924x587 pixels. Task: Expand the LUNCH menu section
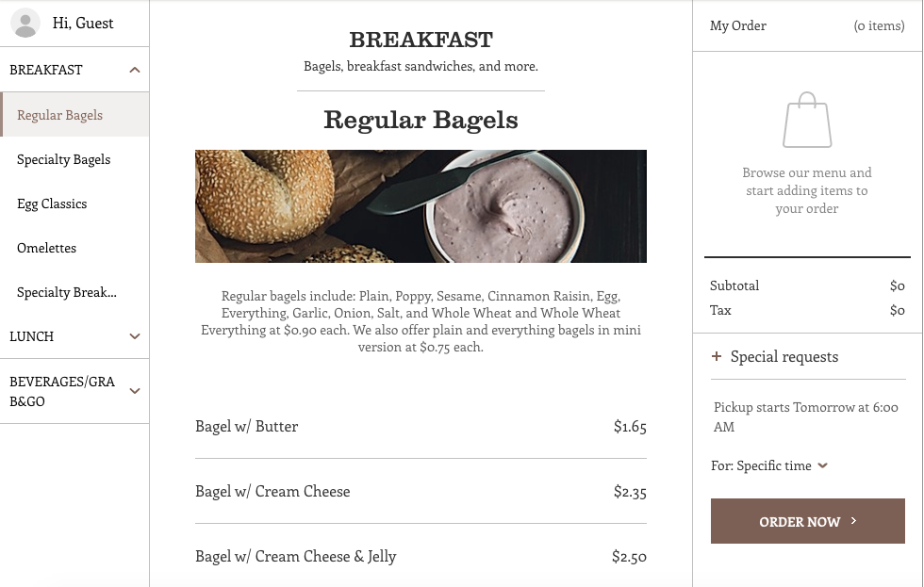[135, 336]
